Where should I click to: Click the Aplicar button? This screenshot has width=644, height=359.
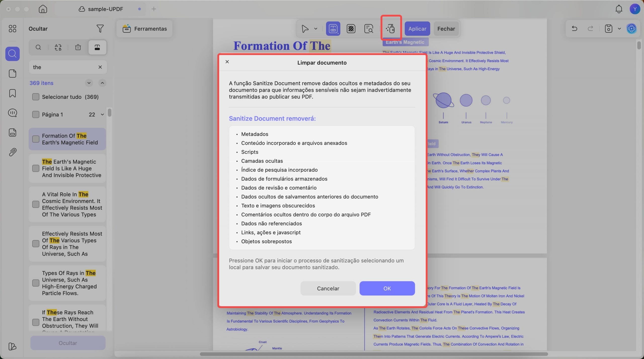[417, 29]
